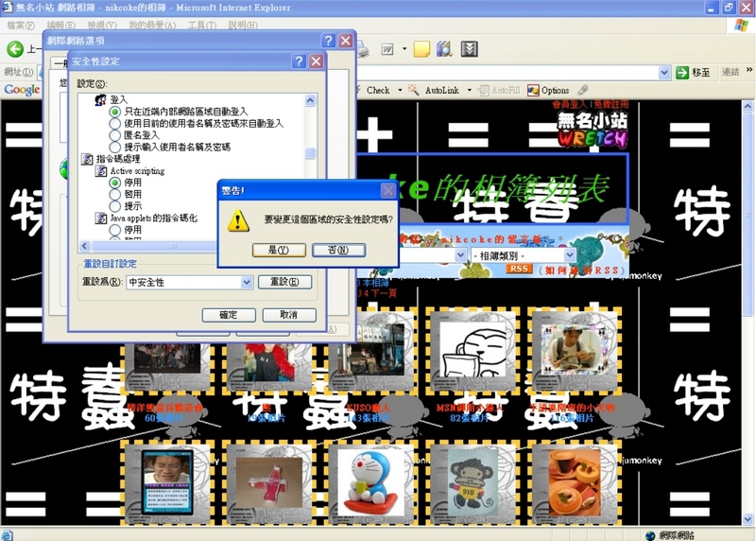Open the Check dropdown arrow
This screenshot has width=756, height=541.
400,90
